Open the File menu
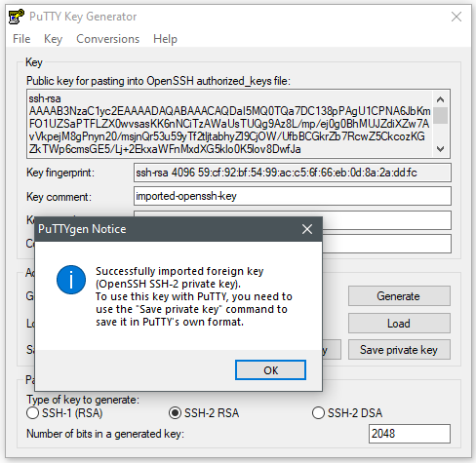476x463 pixels. tap(21, 39)
